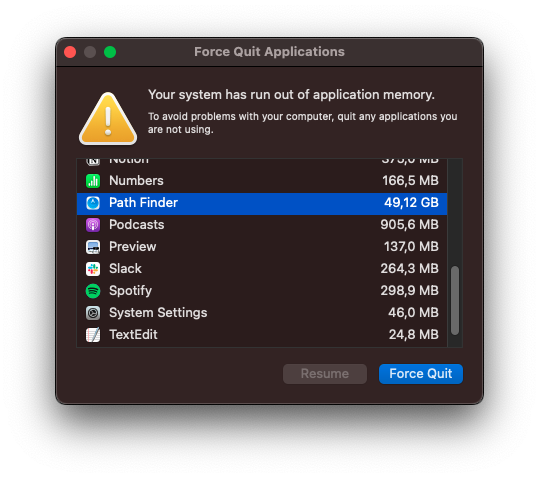Click the 298,9 MB memory value
Viewport: 539px width, 478px height.
point(409,291)
